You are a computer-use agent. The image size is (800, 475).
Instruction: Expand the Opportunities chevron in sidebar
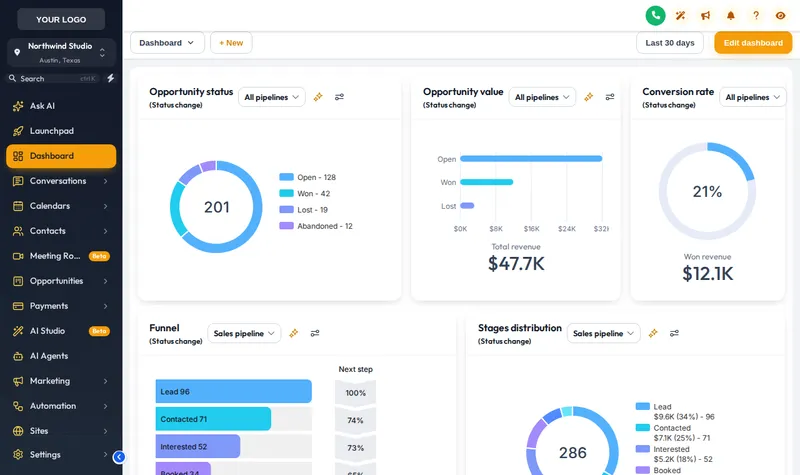tap(105, 281)
